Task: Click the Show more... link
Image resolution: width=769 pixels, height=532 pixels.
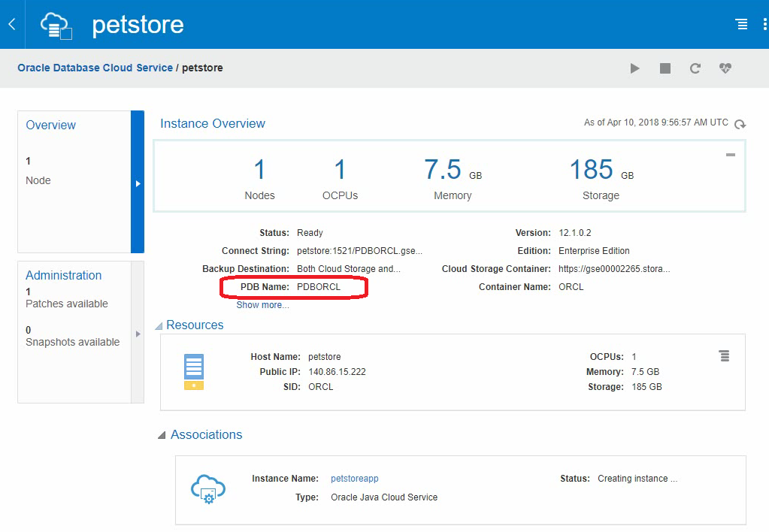Action: point(263,305)
